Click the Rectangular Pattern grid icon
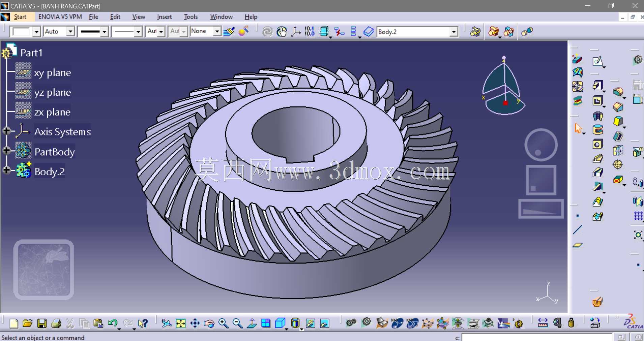This screenshot has height=341, width=644. point(638,216)
